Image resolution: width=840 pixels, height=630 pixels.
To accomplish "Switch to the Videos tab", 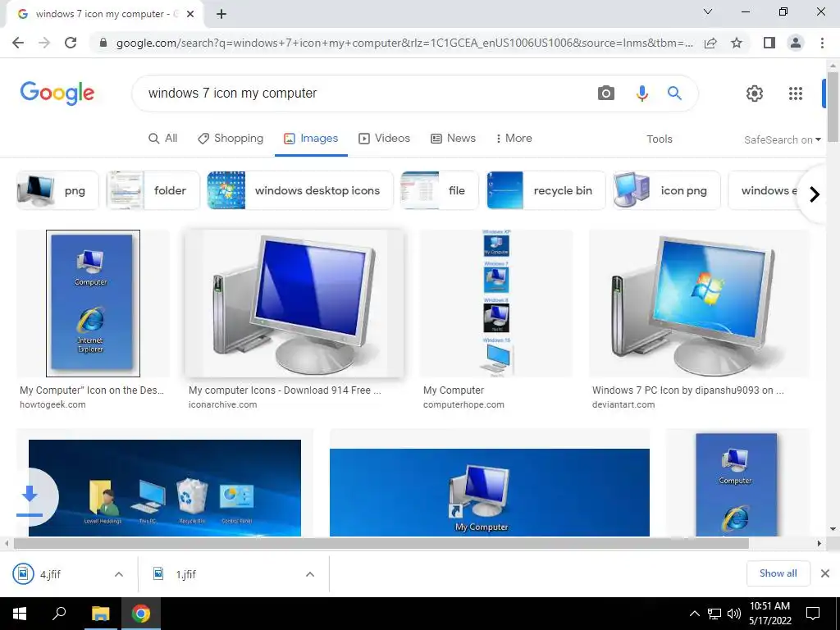I will 384,138.
